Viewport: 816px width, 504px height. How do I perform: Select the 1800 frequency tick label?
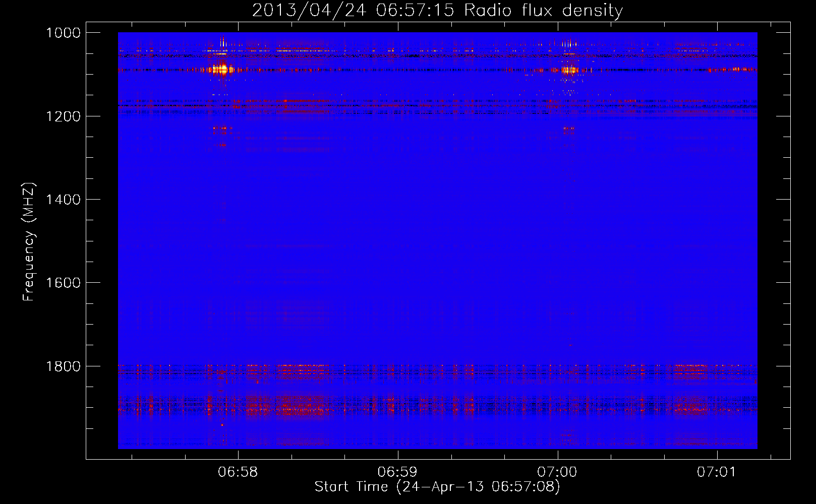(63, 366)
